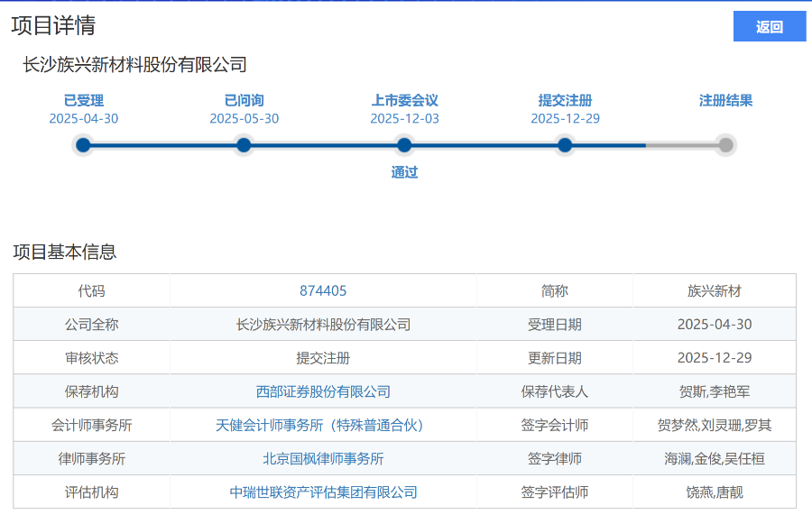Click the 已受理 stage label
The height and width of the screenshot is (524, 812).
pyautogui.click(x=83, y=101)
